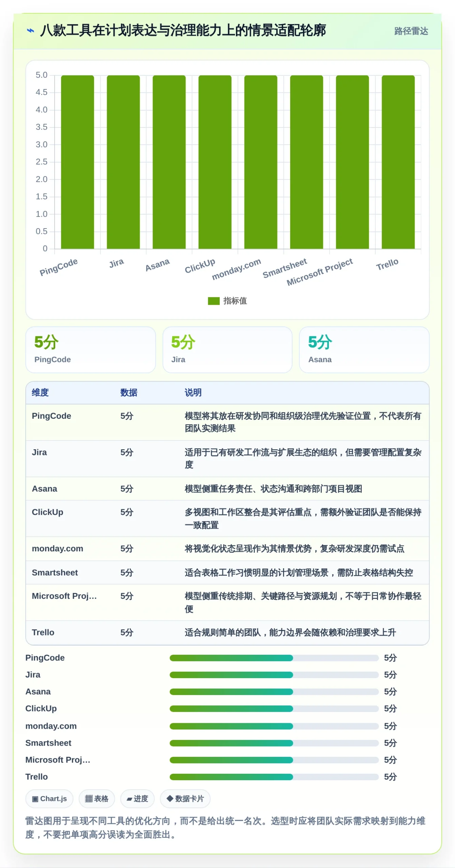
Task: Click the Smartsheet axis label
Action: 285,268
